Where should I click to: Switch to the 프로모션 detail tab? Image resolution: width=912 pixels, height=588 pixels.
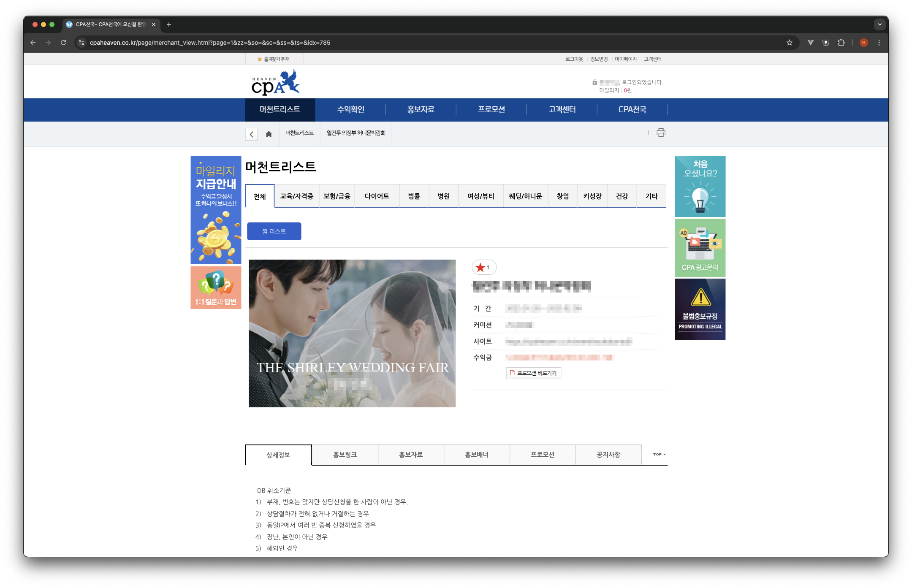(543, 455)
